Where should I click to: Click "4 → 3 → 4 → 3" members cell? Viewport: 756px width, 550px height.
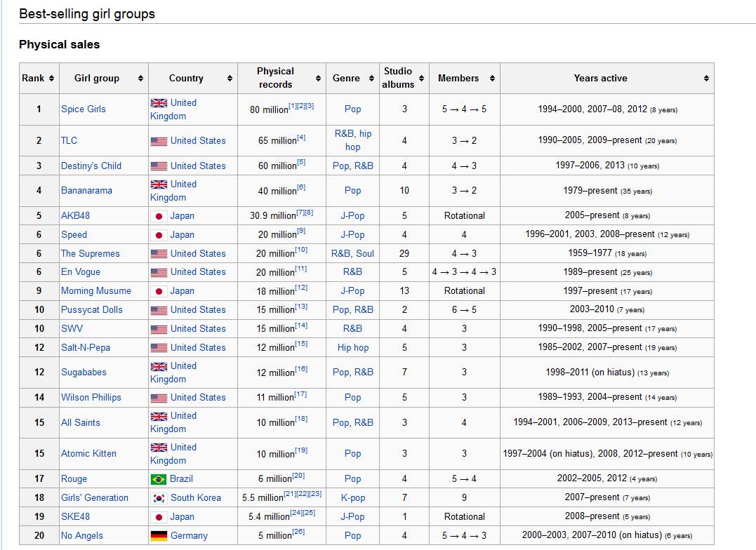coord(464,272)
